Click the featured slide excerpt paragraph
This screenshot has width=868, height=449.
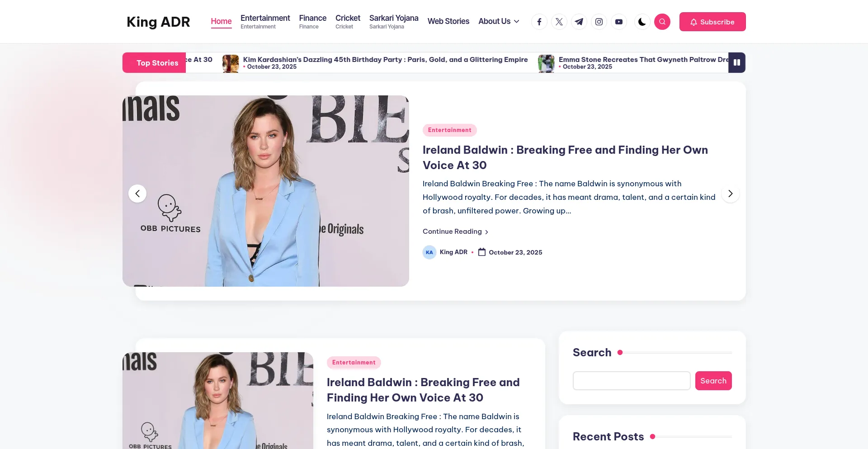(569, 197)
